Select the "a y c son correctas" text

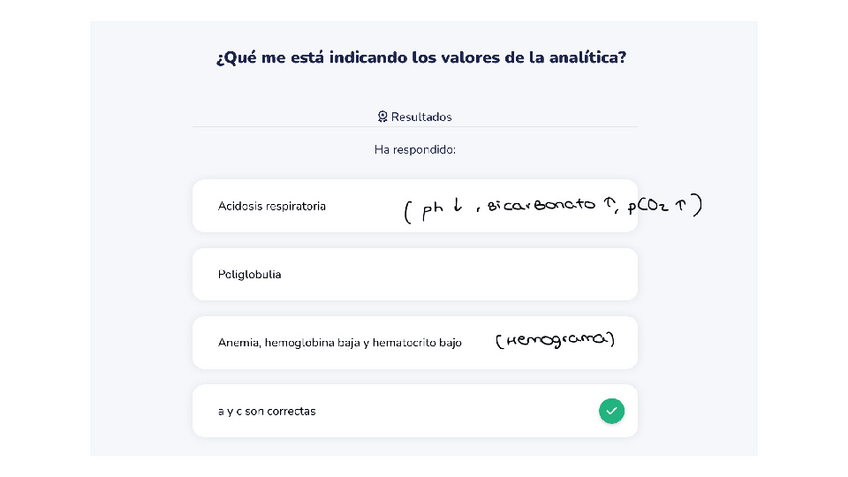coord(267,411)
